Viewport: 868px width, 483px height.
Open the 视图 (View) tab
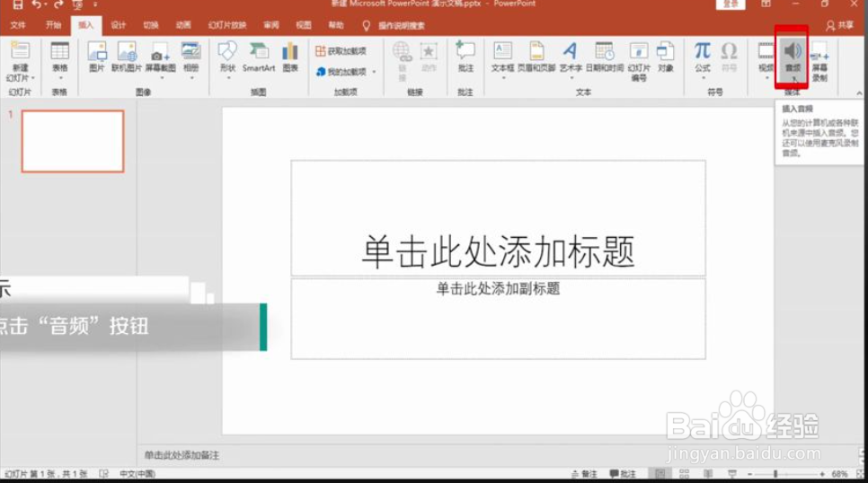pos(304,25)
